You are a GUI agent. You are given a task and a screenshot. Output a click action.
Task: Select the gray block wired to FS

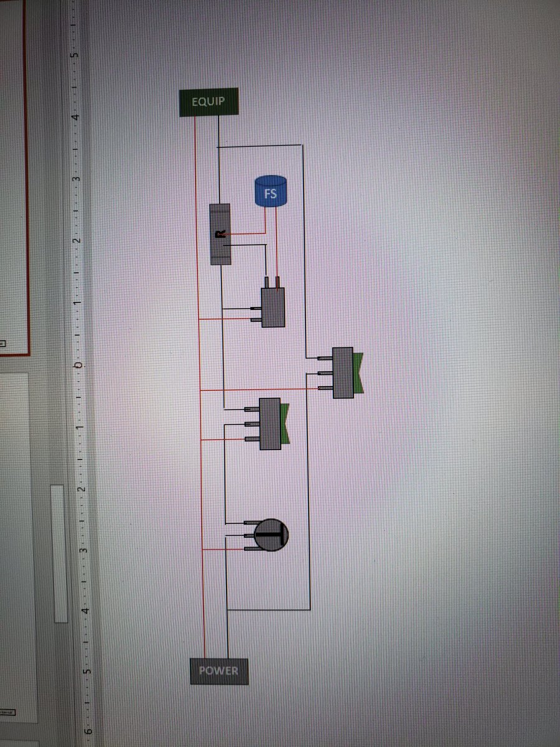pos(273,307)
